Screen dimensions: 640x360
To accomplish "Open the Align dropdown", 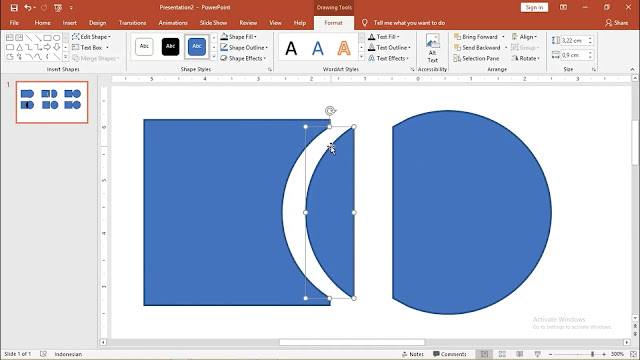I will [524, 37].
